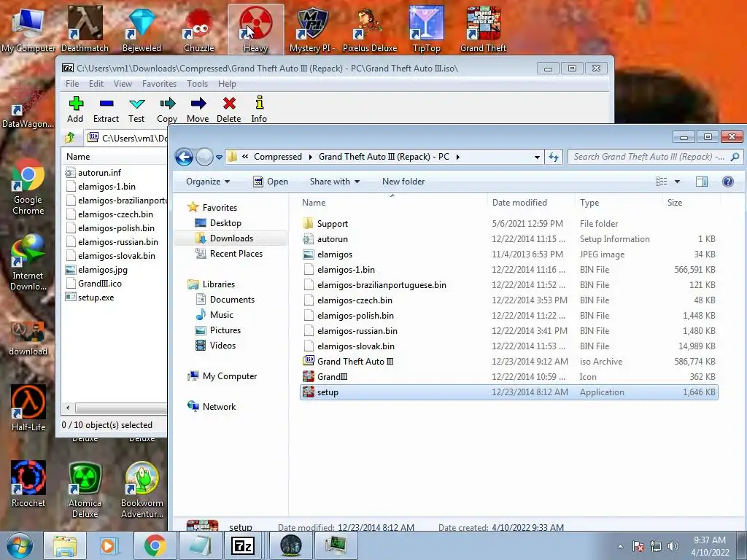The image size is (747, 560).
Task: Select elamigos.jpg in 7-Zip list
Action: 102,270
